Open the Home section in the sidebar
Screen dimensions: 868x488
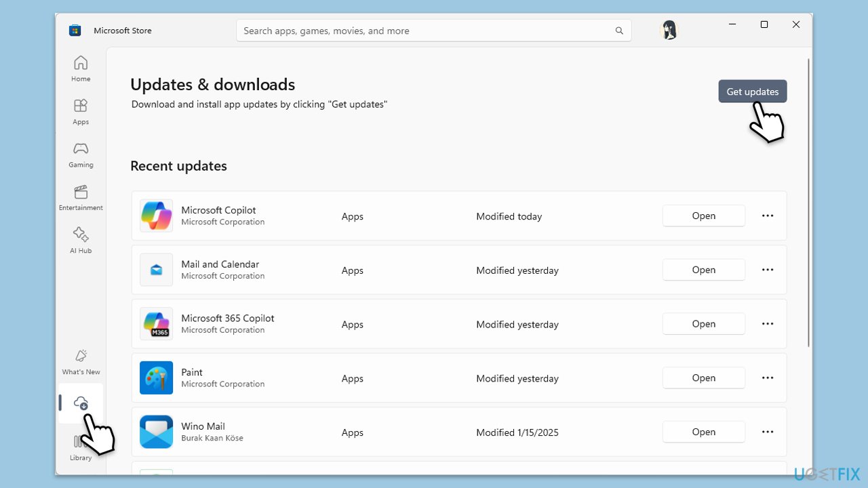(81, 68)
